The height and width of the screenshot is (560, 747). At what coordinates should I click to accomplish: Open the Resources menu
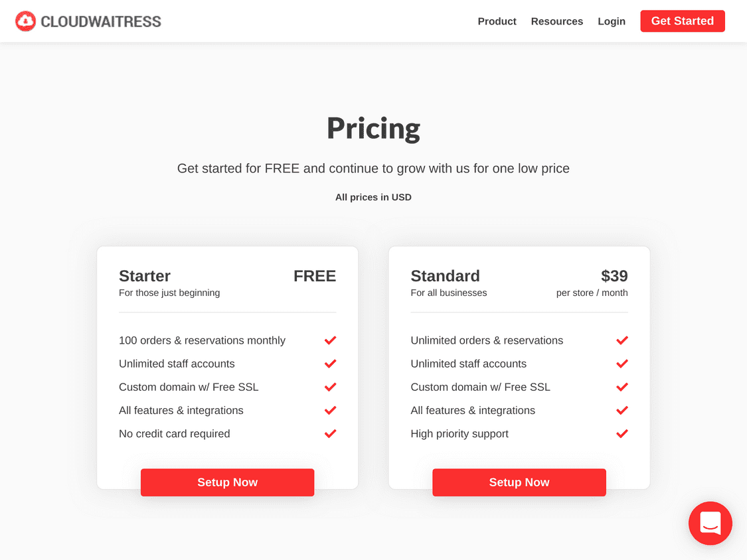point(557,21)
